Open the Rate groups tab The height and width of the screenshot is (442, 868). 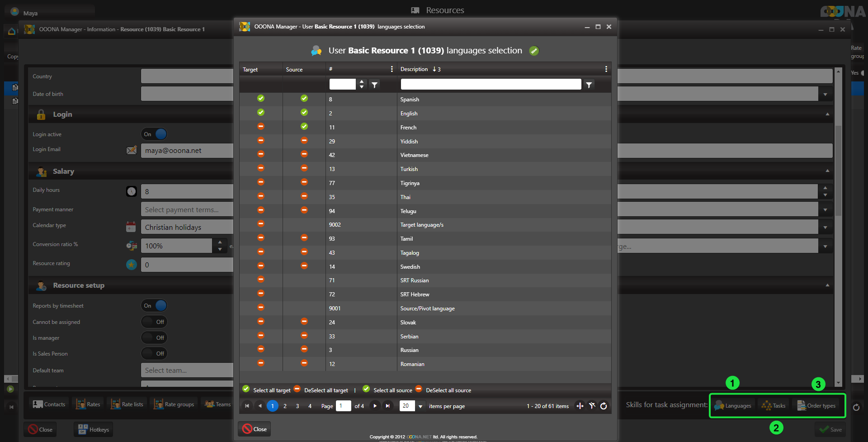[x=174, y=404]
